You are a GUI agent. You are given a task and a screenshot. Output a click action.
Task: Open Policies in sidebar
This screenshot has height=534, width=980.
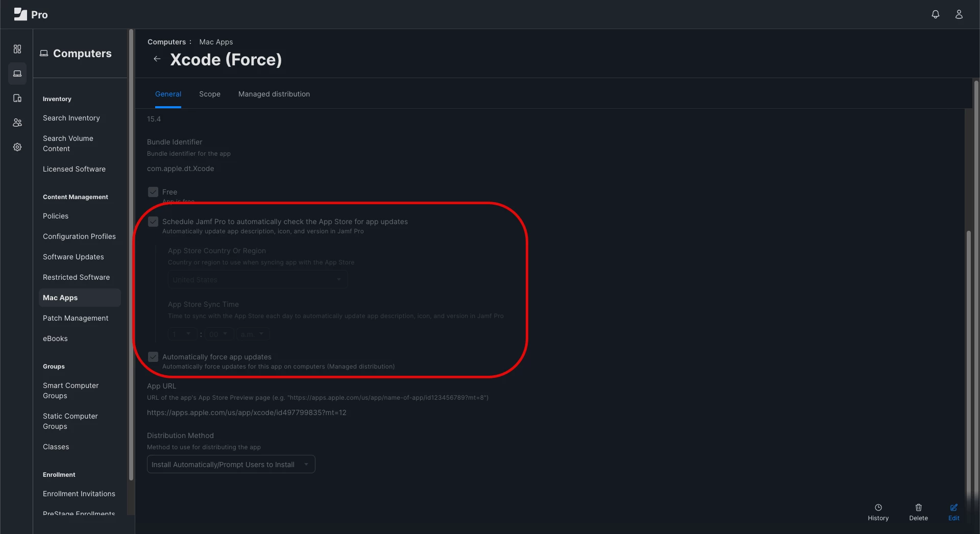point(56,216)
